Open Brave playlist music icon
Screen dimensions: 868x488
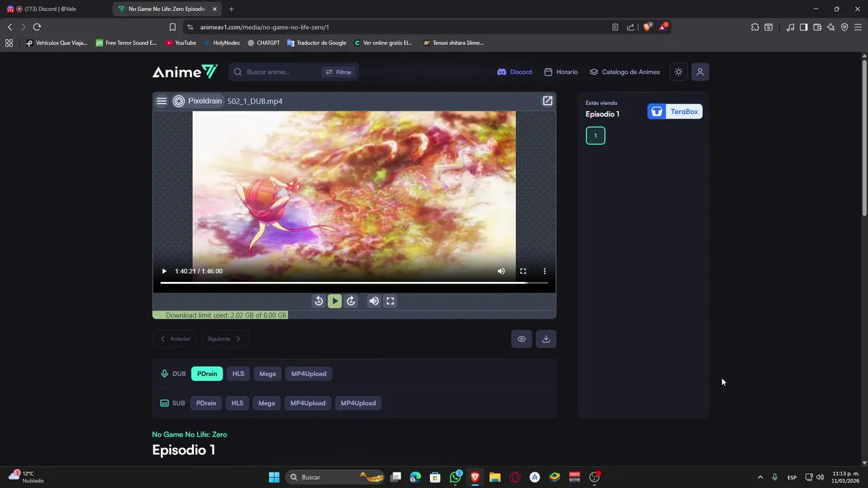click(790, 27)
